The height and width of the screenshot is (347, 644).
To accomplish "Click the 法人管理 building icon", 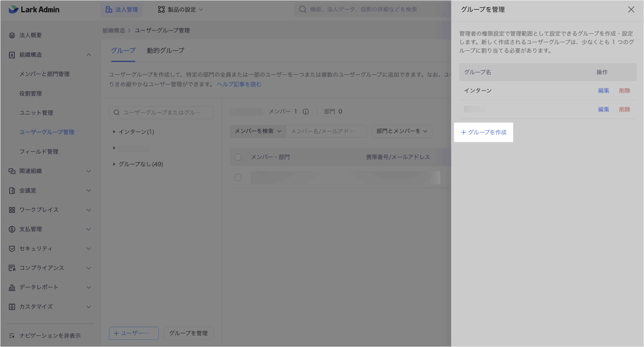I will [109, 9].
